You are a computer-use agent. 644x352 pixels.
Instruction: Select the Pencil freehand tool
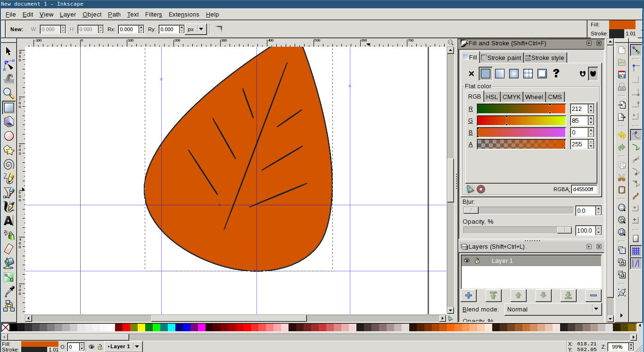[x=8, y=178]
